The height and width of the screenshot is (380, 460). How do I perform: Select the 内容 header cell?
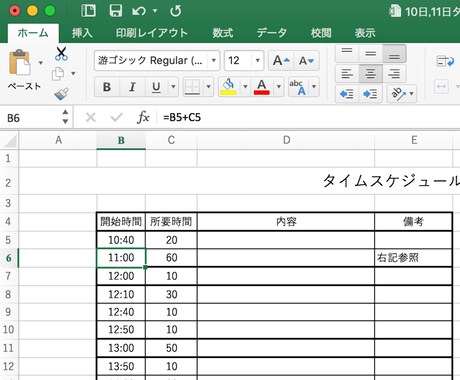[286, 222]
